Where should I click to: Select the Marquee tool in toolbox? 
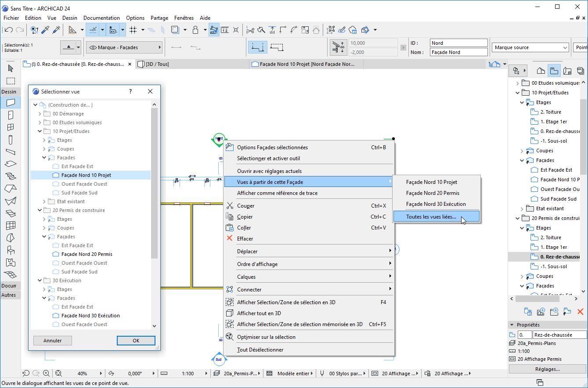[x=11, y=81]
